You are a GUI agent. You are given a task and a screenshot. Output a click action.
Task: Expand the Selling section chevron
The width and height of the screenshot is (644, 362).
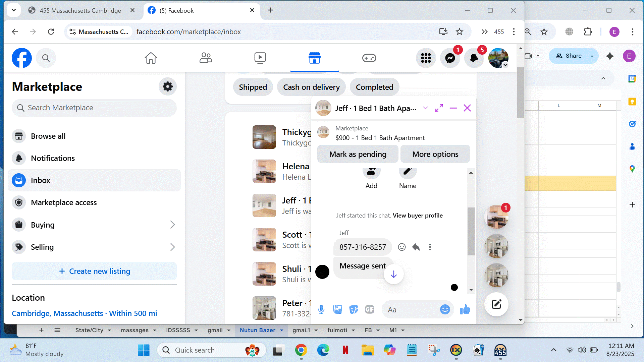pos(172,247)
